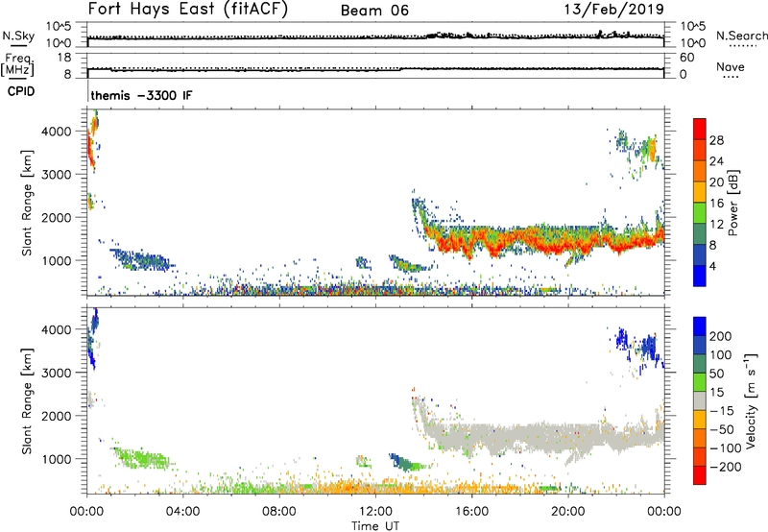The width and height of the screenshot is (768, 532).
Task: Click the '28' power colorbar value
Action: (716, 140)
